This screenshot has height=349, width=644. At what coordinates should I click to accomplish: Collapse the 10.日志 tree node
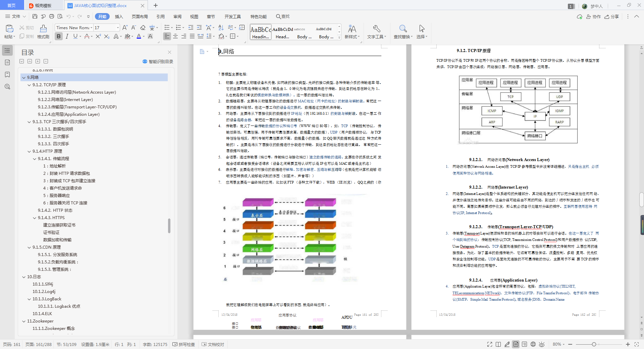point(24,277)
